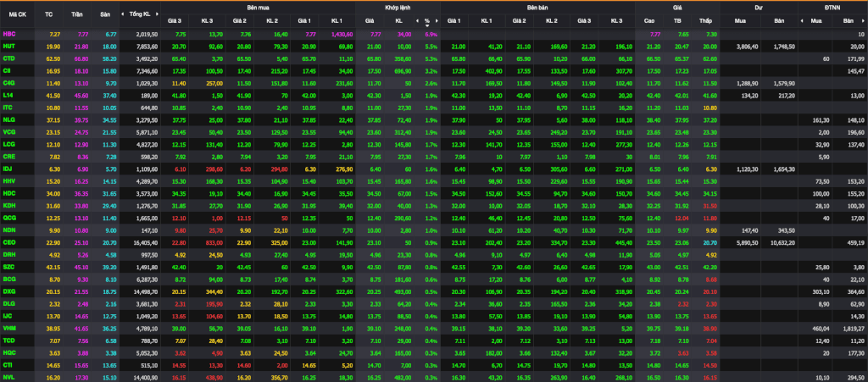Click the % change column header
Image resolution: width=868 pixels, height=382 pixels.
point(427,20)
